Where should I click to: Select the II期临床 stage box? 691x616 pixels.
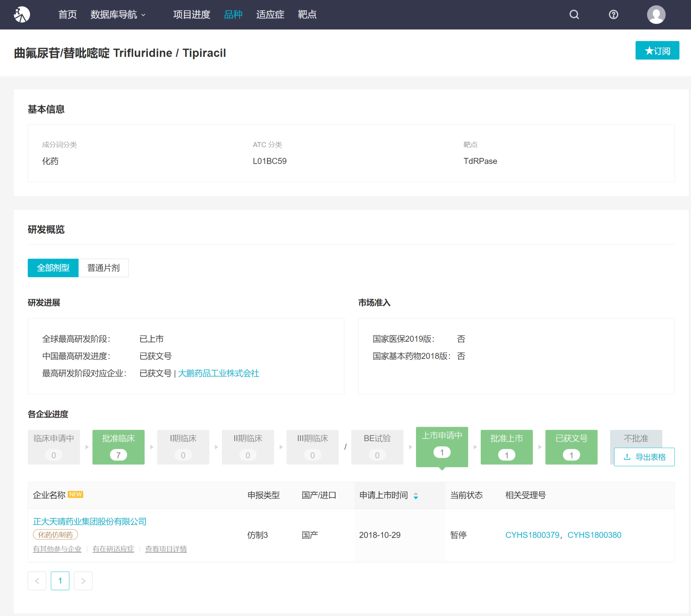click(248, 447)
